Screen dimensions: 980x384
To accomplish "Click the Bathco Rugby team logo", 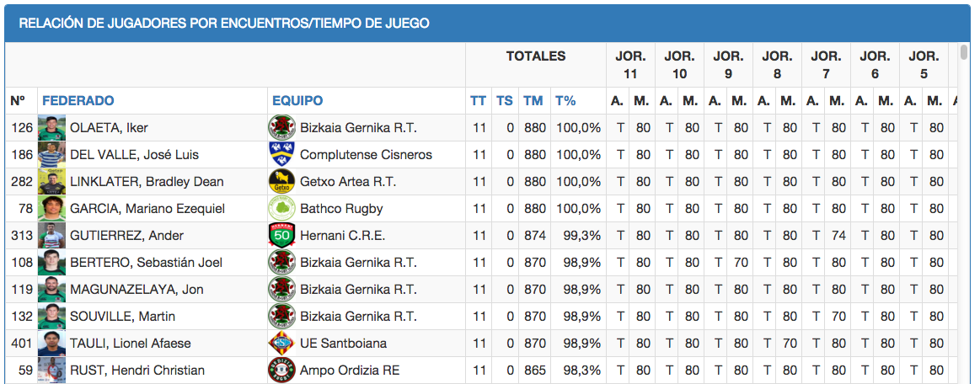I will tap(282, 209).
